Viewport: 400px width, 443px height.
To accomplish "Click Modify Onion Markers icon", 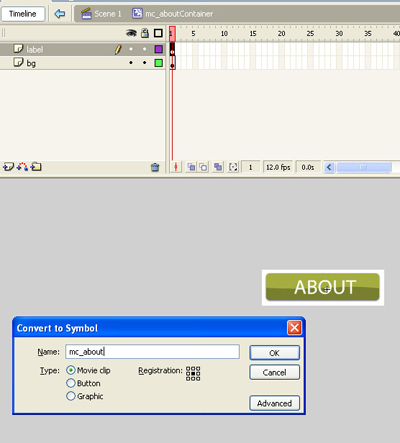I will [233, 167].
